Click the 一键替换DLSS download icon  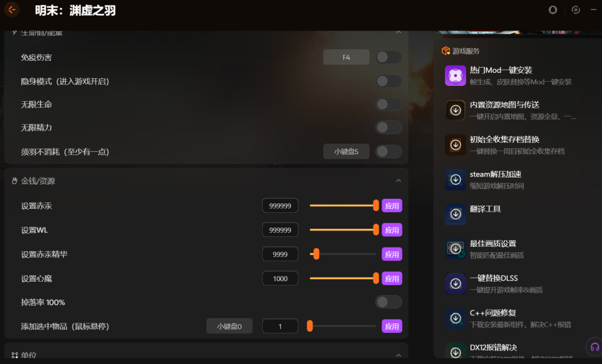456,283
